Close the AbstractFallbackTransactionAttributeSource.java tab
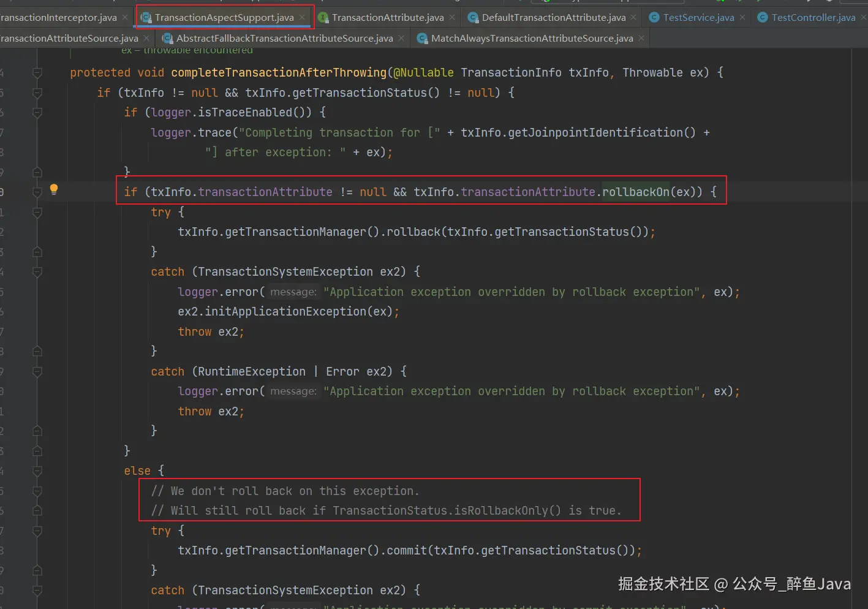 pyautogui.click(x=401, y=38)
